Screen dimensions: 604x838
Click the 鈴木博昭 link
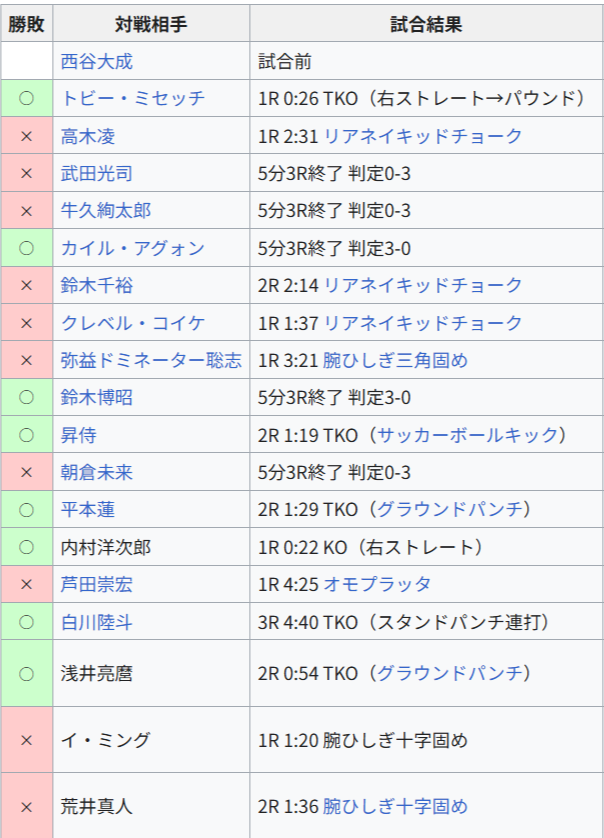(x=96, y=398)
